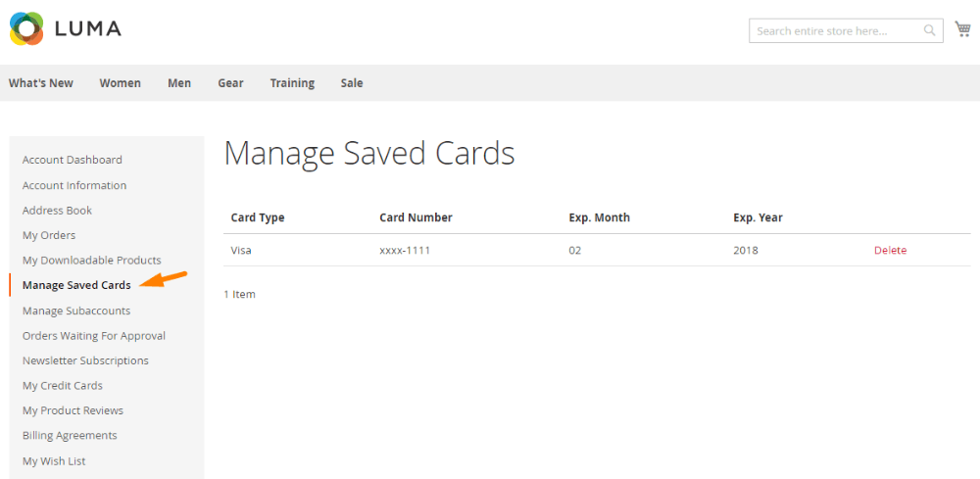Open the Address Book page

[57, 211]
